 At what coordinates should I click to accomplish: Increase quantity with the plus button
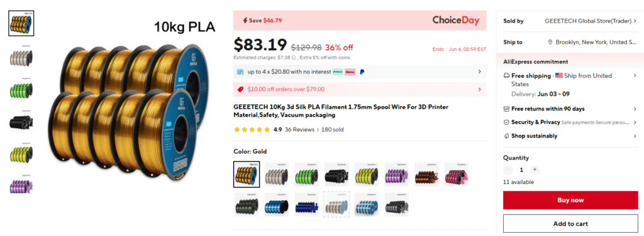535,169
